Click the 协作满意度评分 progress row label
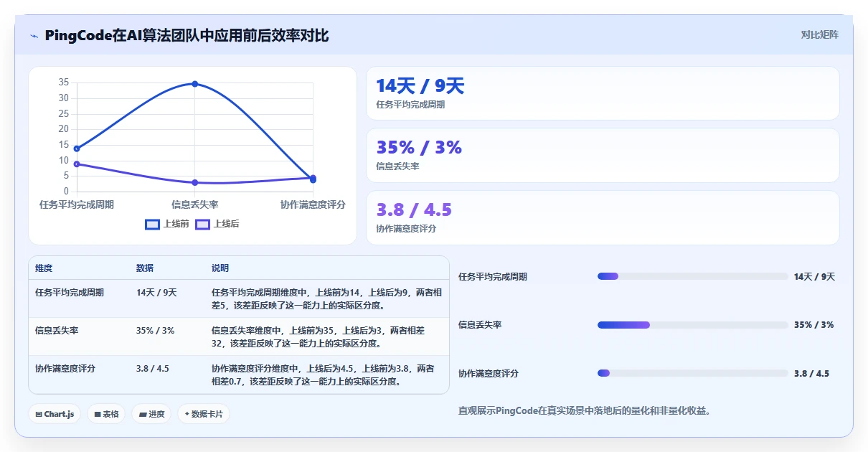This screenshot has width=868, height=452. tap(489, 374)
